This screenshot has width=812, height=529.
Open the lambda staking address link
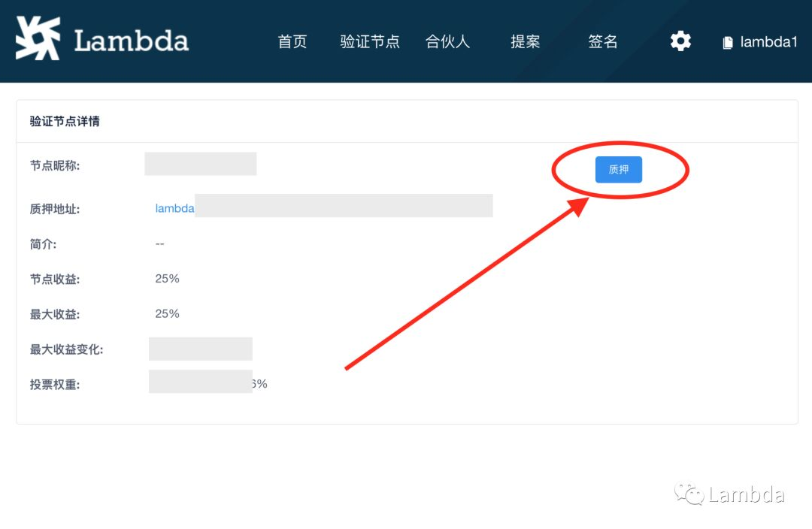[x=174, y=209]
